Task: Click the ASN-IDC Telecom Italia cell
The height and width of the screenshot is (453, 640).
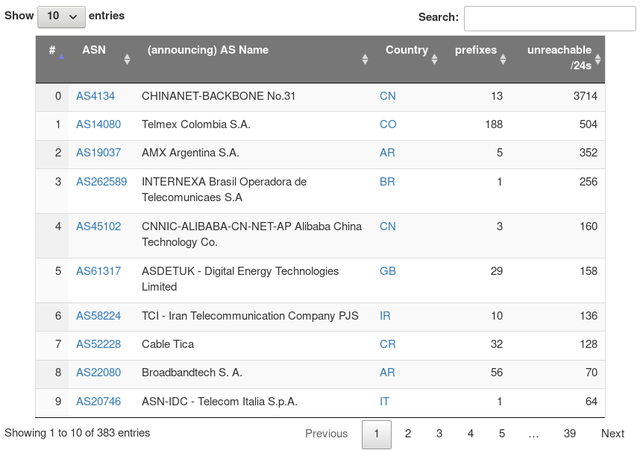Action: [253, 402]
